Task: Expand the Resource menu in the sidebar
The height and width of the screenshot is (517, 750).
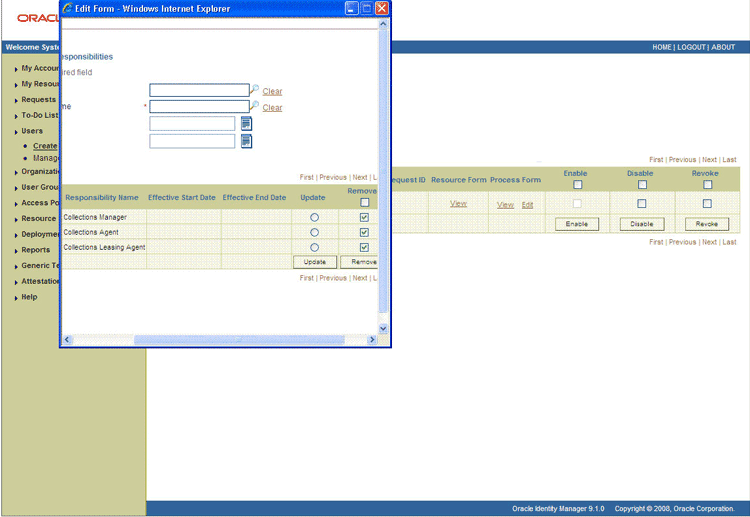Action: (x=39, y=219)
